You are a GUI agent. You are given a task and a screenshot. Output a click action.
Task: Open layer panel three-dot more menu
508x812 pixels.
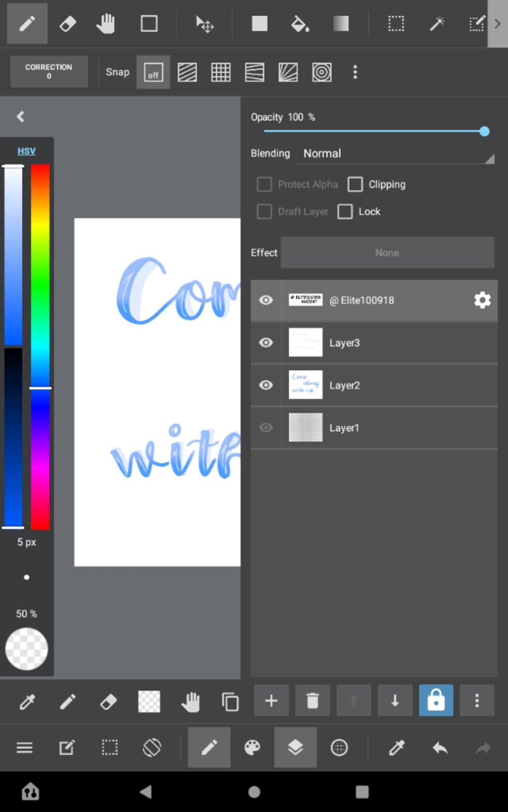477,700
